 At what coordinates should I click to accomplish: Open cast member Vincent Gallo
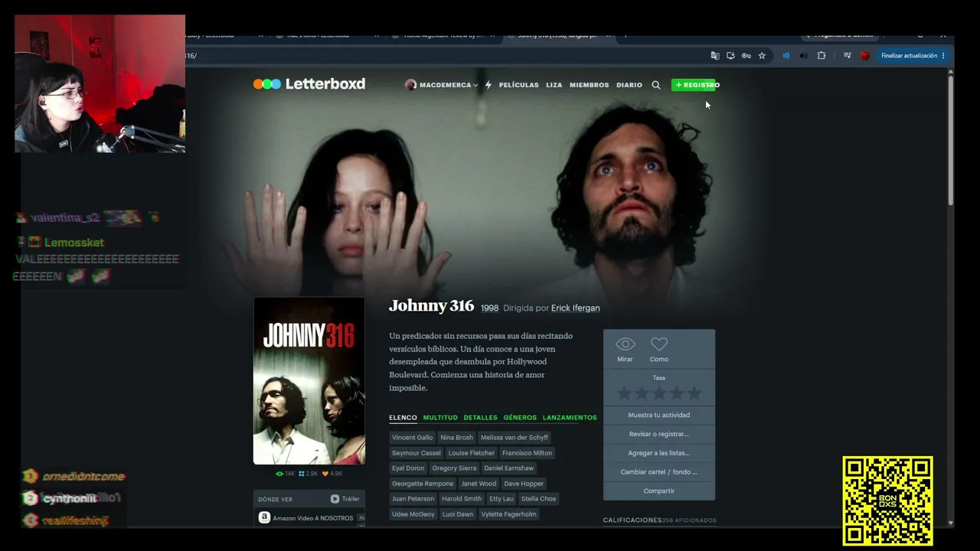tap(412, 438)
